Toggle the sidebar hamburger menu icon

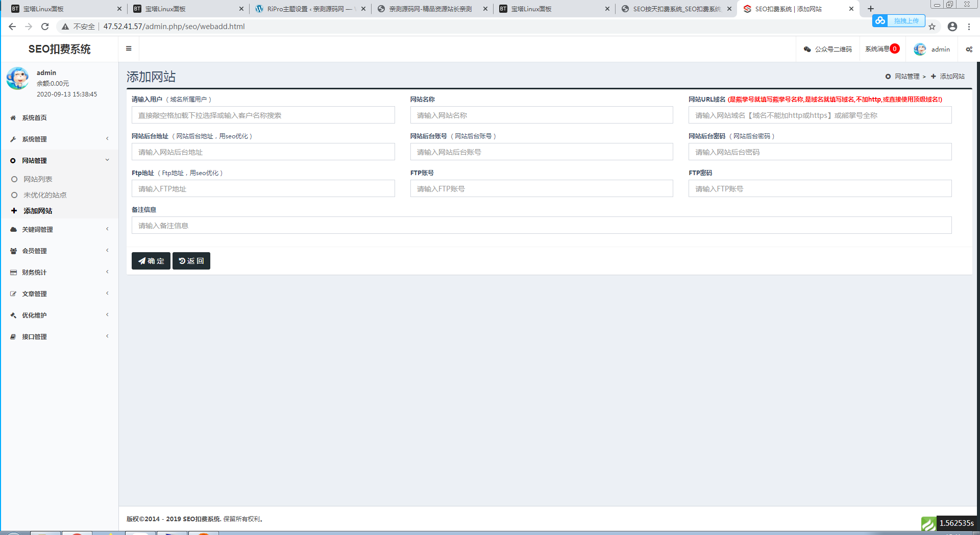point(129,48)
